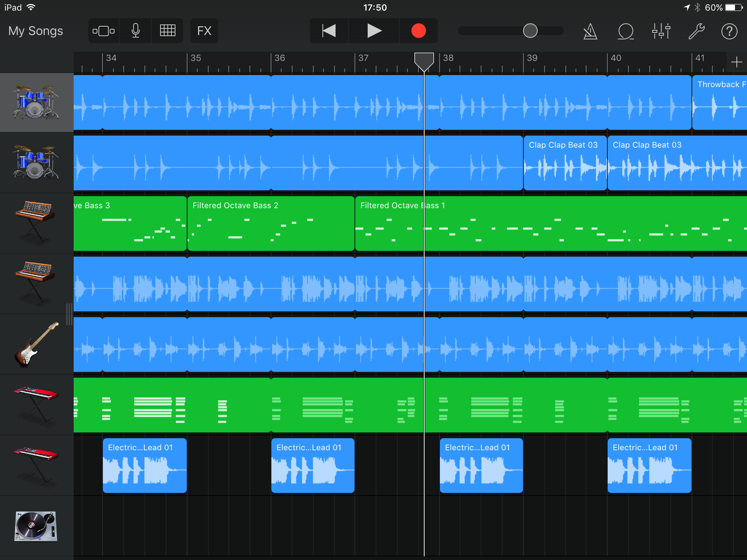Select the analog synth audio region at bar 35
This screenshot has height=560, width=747.
[x=271, y=284]
